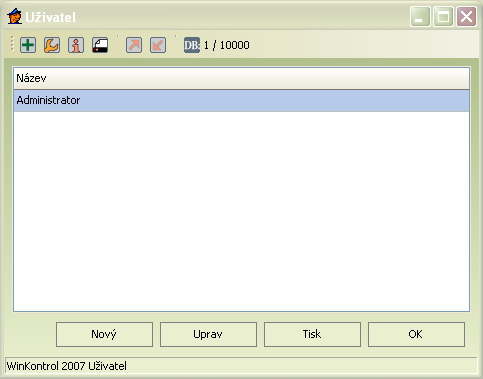
Task: Click the printer icon in toolbar
Action: click(100, 45)
